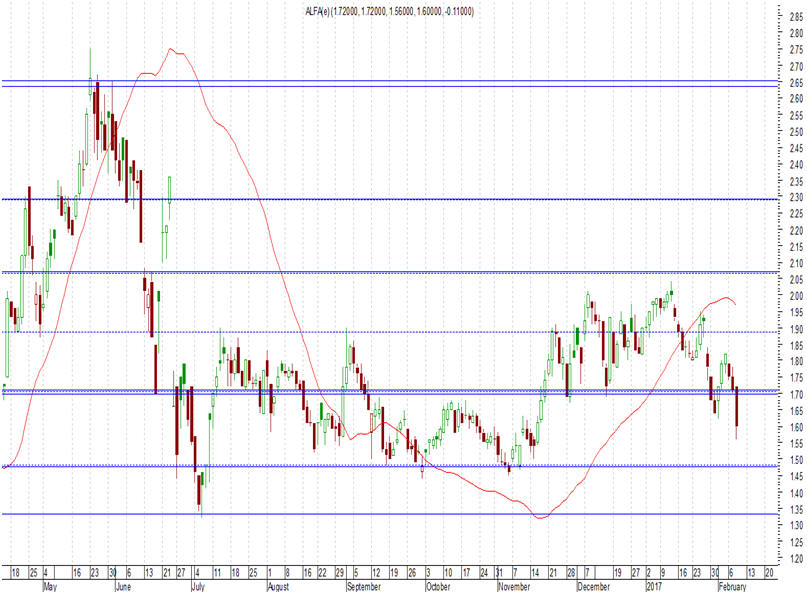Click the 260 price axis label
Viewport: 807px width, 594px height.
pyautogui.click(x=796, y=99)
